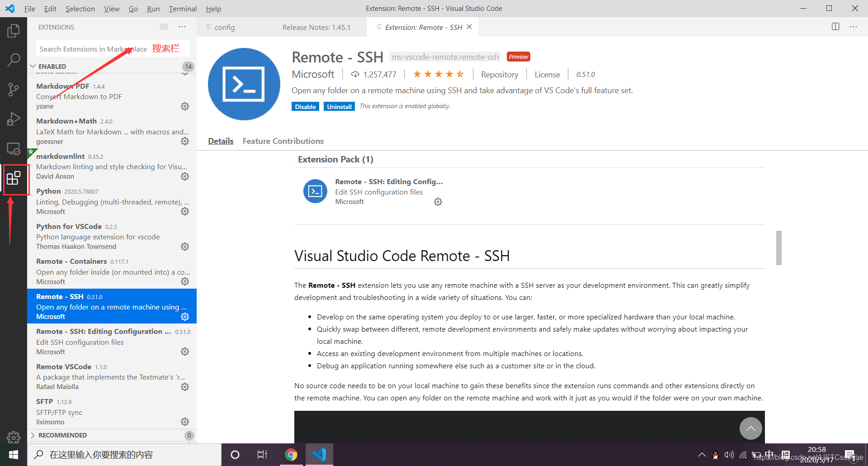Open the Help menu
868x466 pixels.
(x=213, y=9)
